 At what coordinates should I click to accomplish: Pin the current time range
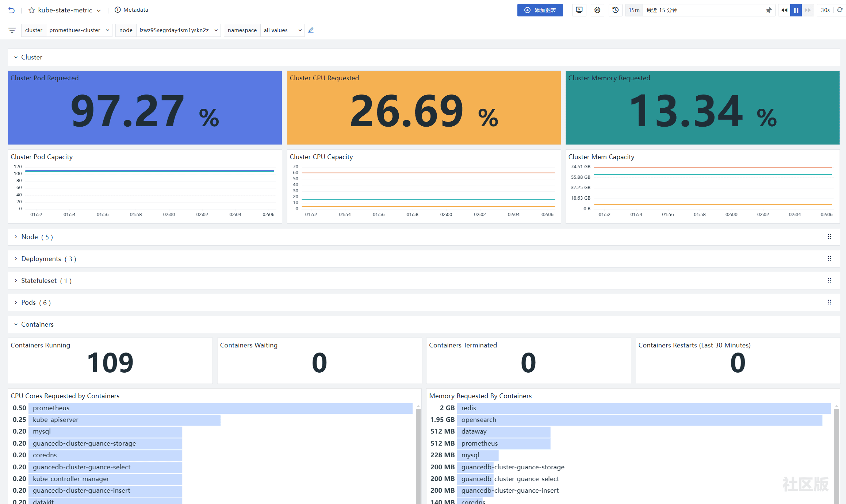[769, 10]
